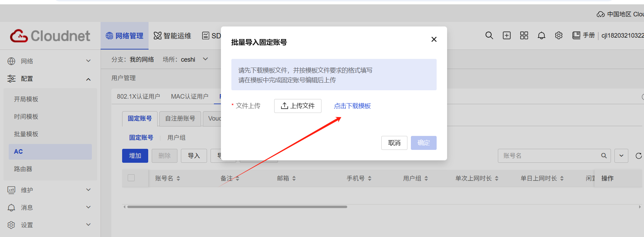Click the horizontal table scrollbar

coord(237,207)
